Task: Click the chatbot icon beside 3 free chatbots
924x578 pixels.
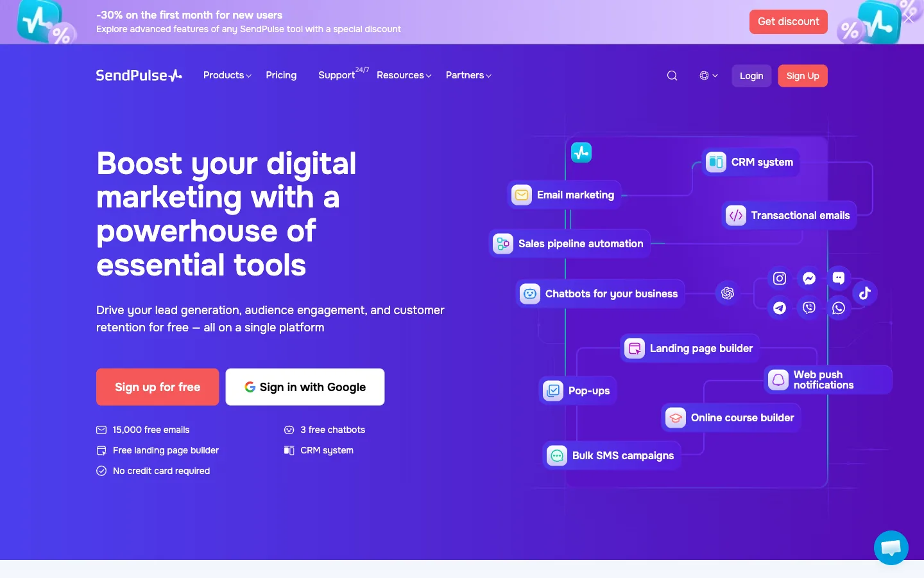Action: pos(289,430)
